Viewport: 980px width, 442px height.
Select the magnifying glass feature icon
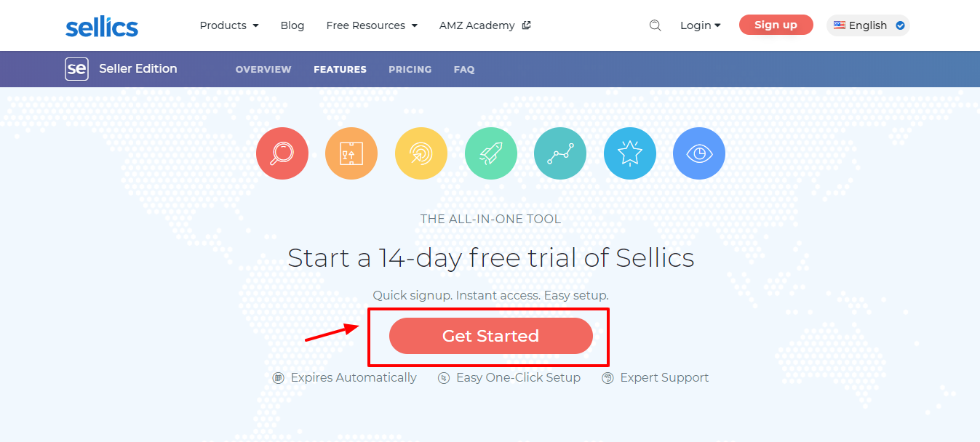click(x=282, y=153)
